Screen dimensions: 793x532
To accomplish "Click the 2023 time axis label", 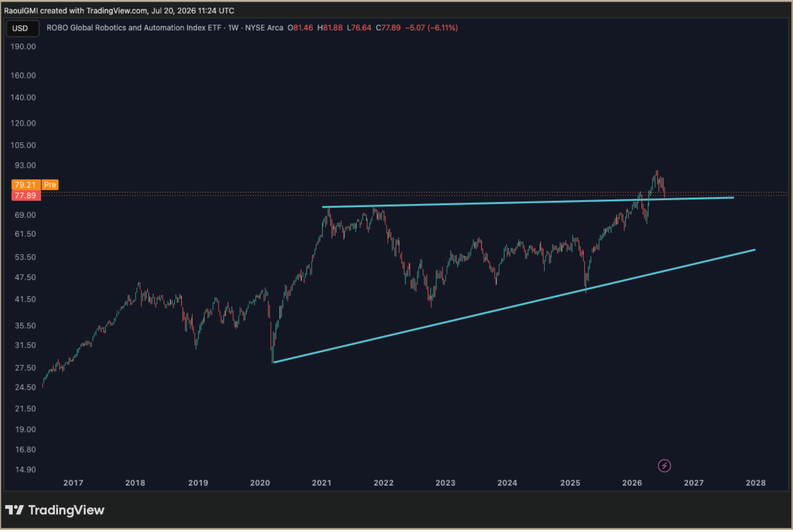I will (x=446, y=483).
